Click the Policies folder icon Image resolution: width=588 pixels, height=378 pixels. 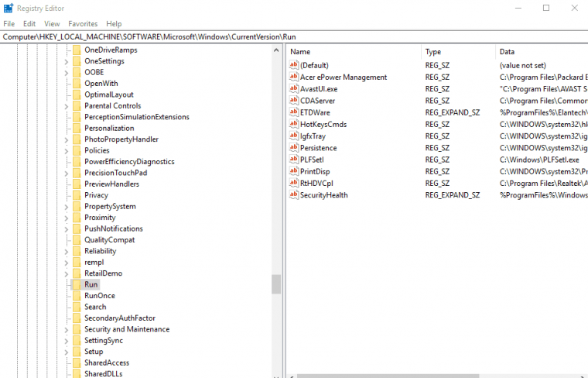point(76,150)
